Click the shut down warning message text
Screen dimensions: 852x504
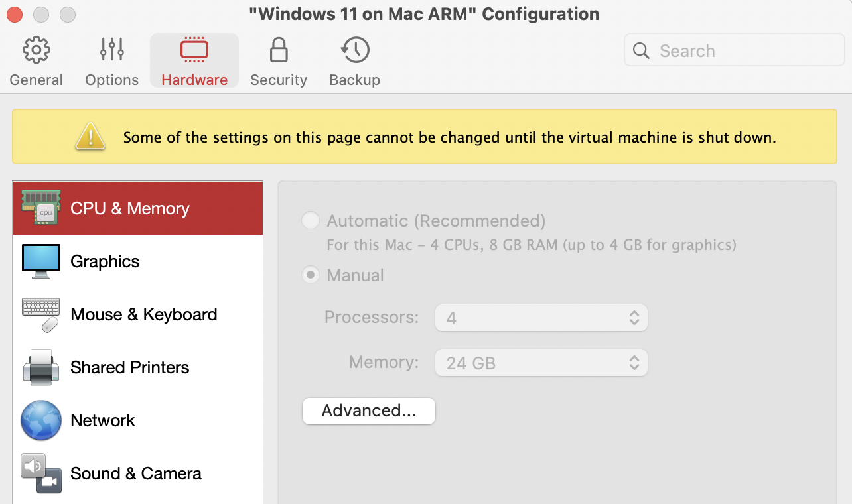pyautogui.click(x=449, y=138)
